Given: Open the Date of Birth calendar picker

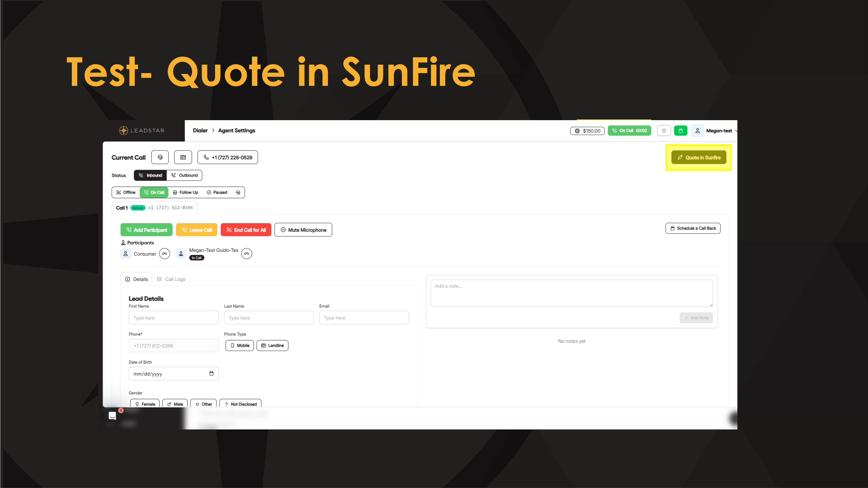Looking at the screenshot, I should click(x=211, y=373).
